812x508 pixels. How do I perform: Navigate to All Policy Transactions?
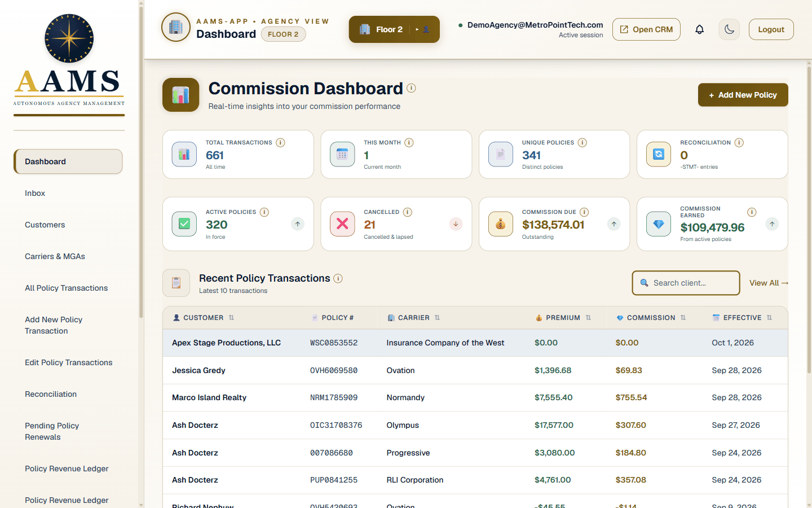click(68, 288)
